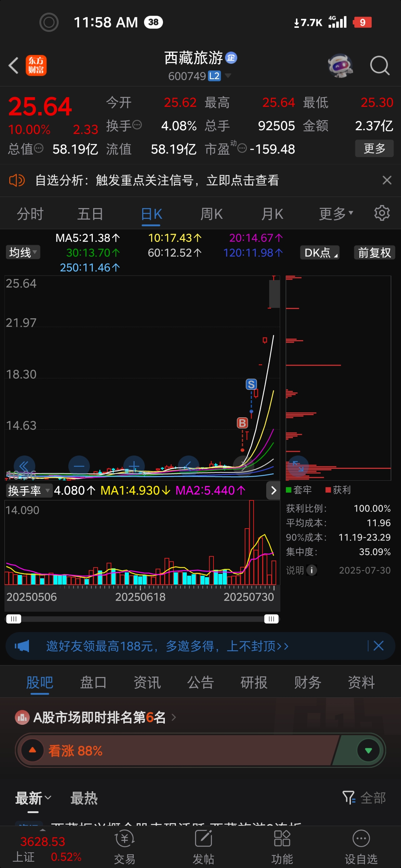
Task: Open the 财务 tab
Action: click(x=307, y=682)
